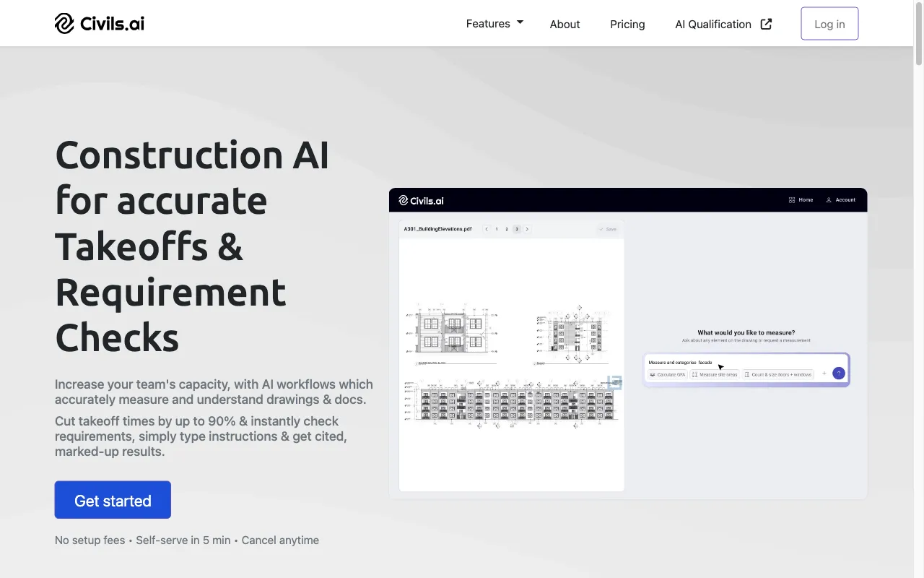Select page 2 in the demo pager
This screenshot has width=924, height=578.
pos(507,229)
